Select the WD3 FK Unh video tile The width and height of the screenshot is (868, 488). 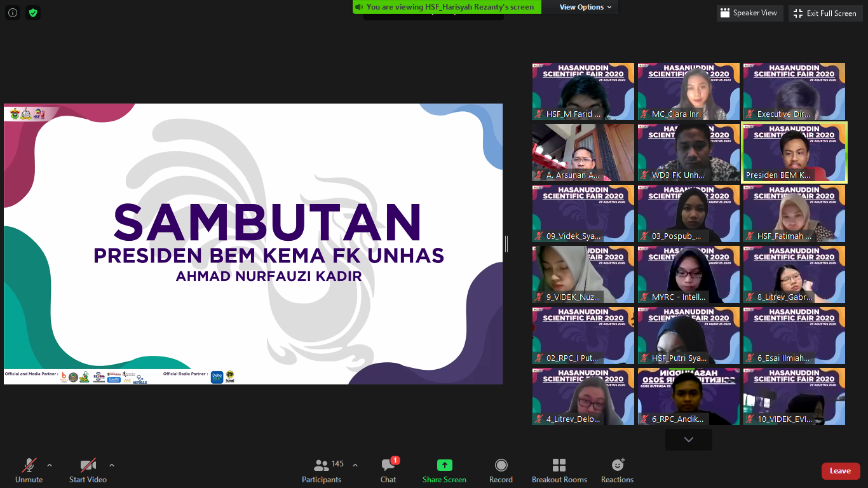[689, 152]
